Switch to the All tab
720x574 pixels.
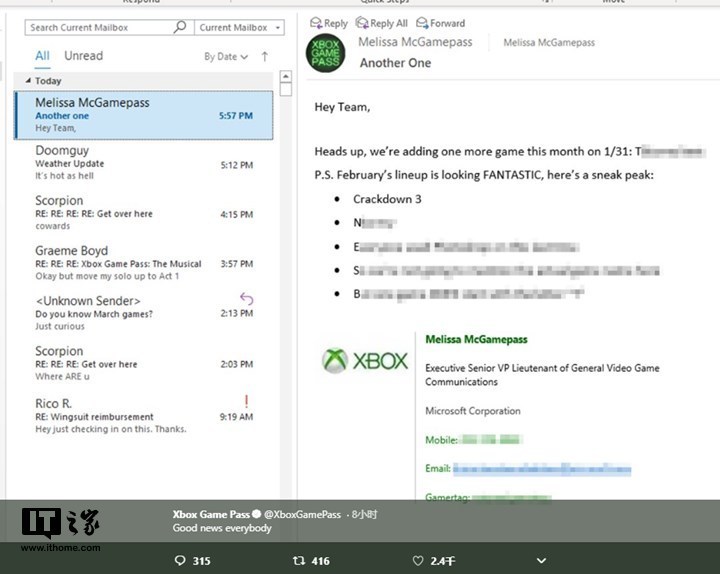point(42,56)
